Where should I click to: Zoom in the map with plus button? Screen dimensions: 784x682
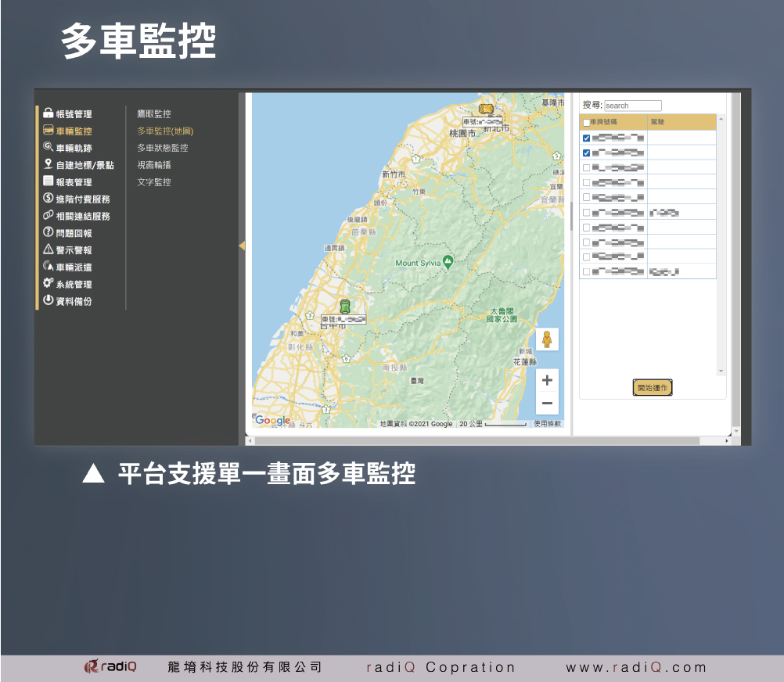[547, 380]
